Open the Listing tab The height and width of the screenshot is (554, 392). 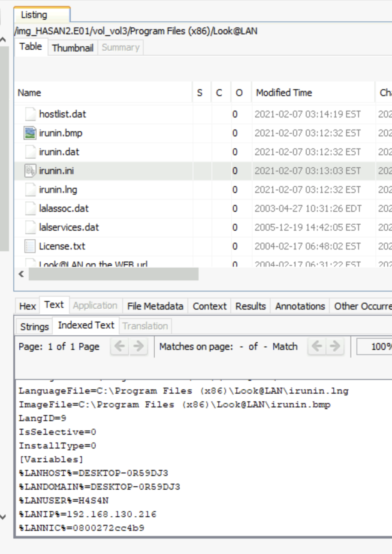42,15
